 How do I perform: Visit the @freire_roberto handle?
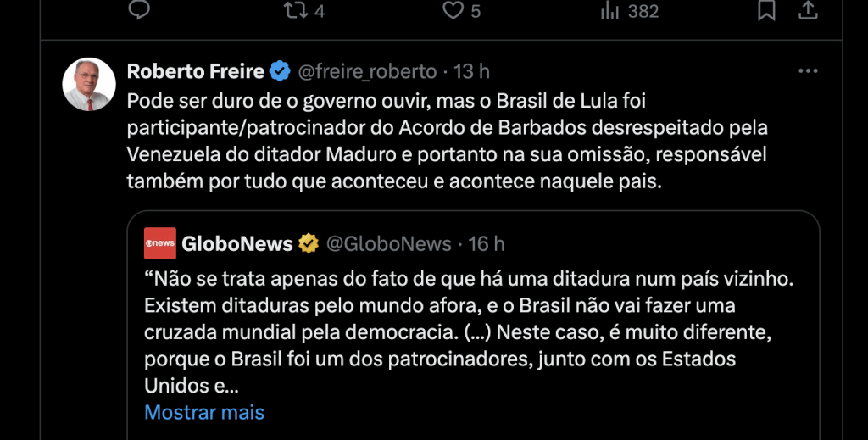[x=367, y=72]
